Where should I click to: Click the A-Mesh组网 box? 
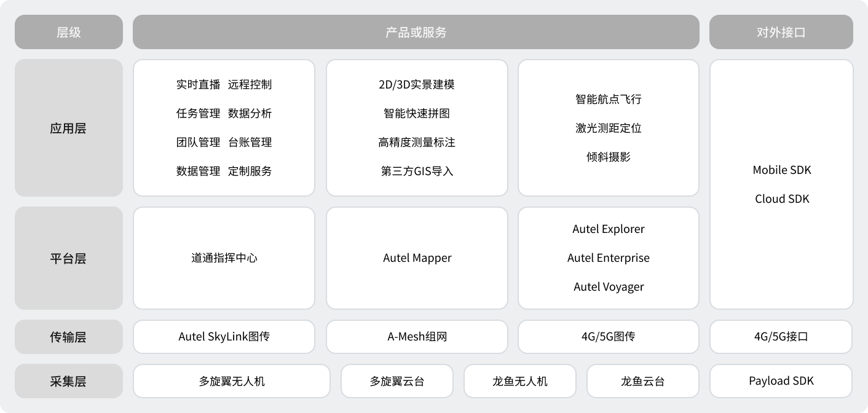click(417, 337)
